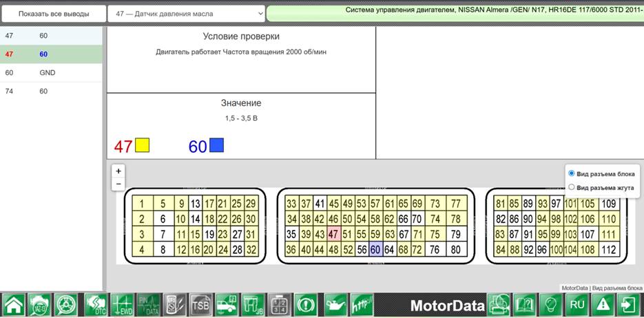This screenshot has width=644, height=318.
Task: Click the 'MotorData' logo text
Action: tap(448, 306)
